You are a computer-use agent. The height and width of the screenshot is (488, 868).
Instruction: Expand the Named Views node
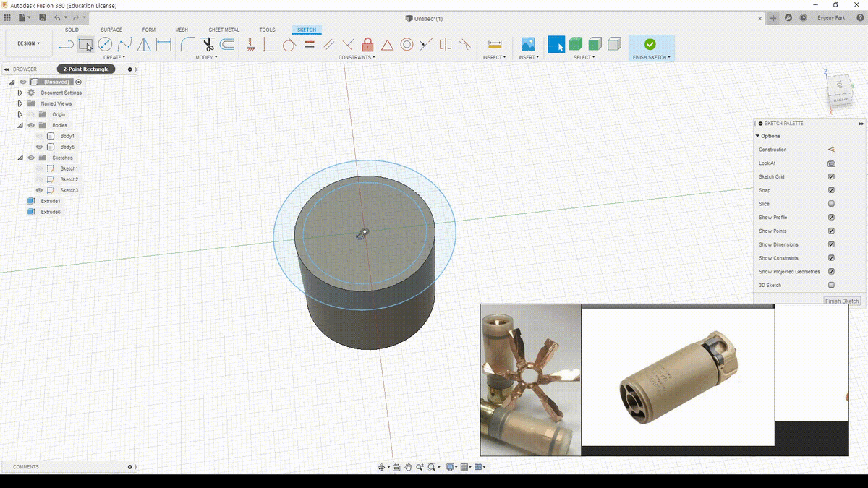tap(20, 103)
